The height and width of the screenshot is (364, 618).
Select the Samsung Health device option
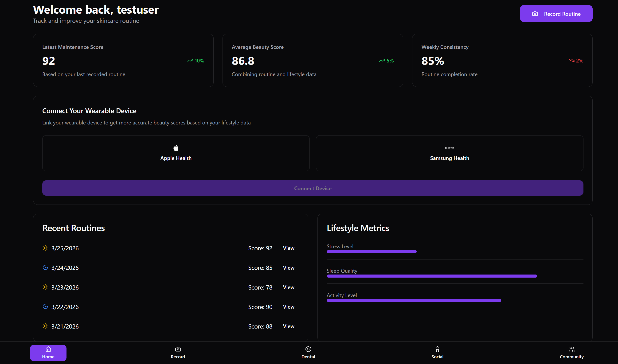point(449,153)
